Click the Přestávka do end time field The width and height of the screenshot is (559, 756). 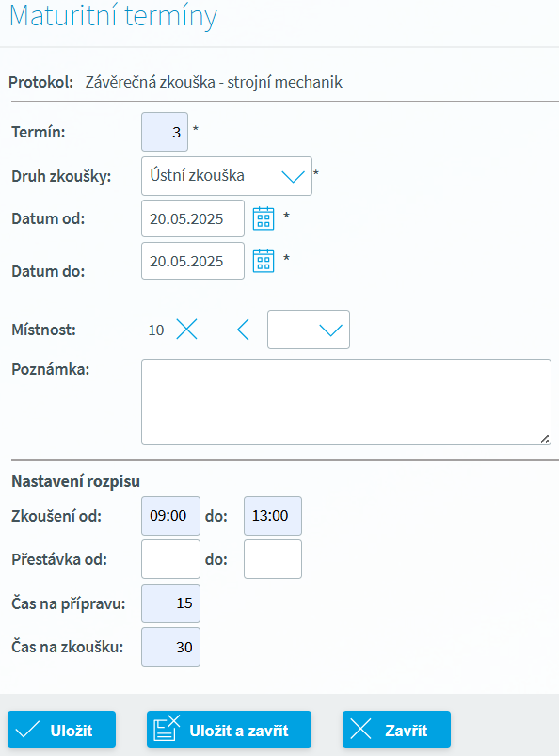coord(273,559)
